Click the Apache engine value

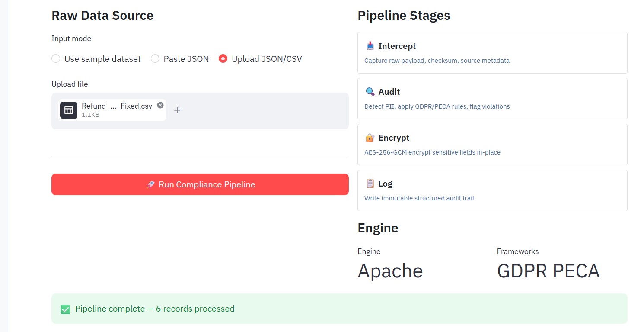coord(390,271)
